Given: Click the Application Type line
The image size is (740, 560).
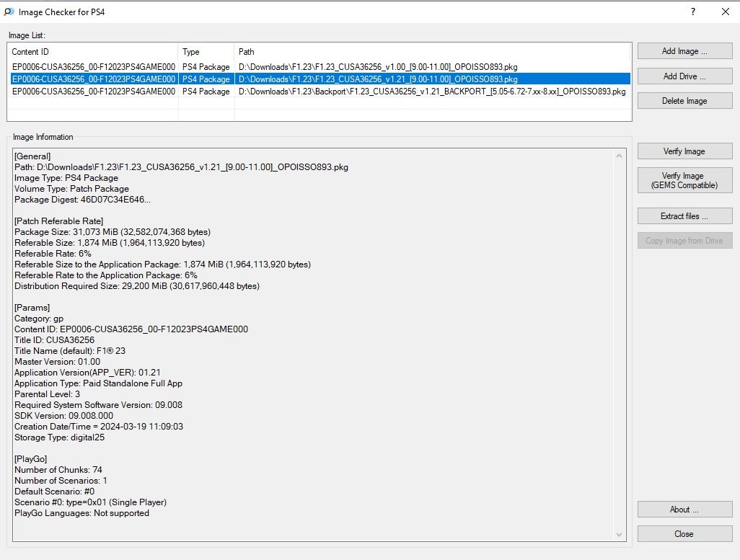Looking at the screenshot, I should pos(98,383).
